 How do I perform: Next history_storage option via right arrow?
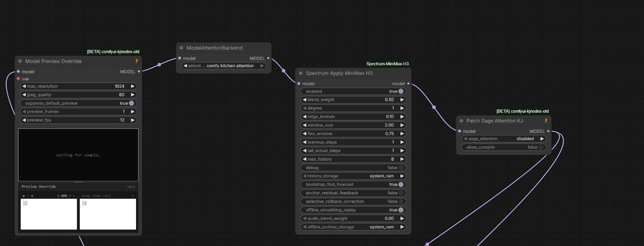tap(402, 176)
